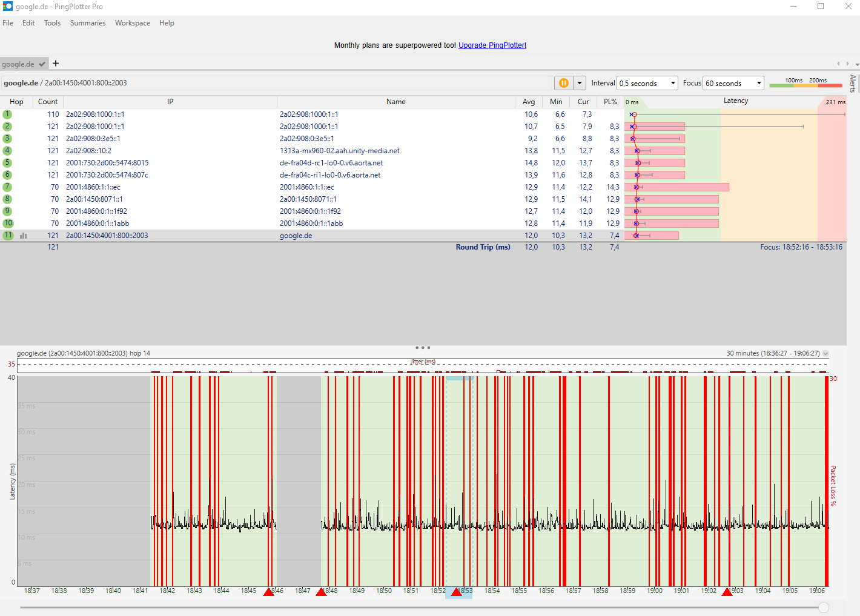This screenshot has width=860, height=616.
Task: Open the dropdown arrow next to pause button
Action: [x=580, y=83]
